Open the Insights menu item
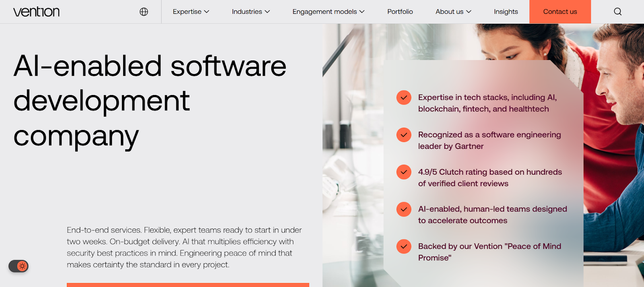644x287 pixels. 506,12
